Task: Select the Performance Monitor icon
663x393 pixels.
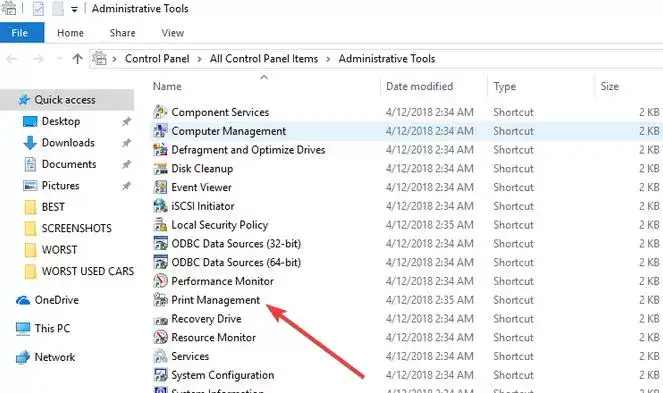Action: coord(160,281)
